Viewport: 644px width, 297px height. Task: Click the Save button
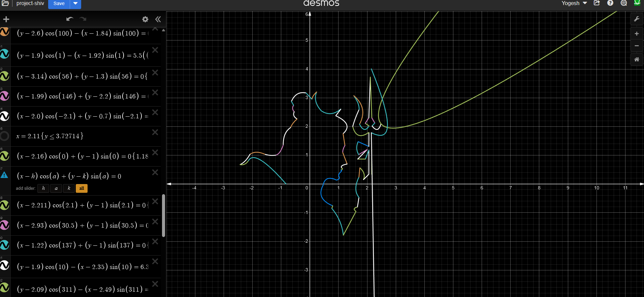point(59,3)
